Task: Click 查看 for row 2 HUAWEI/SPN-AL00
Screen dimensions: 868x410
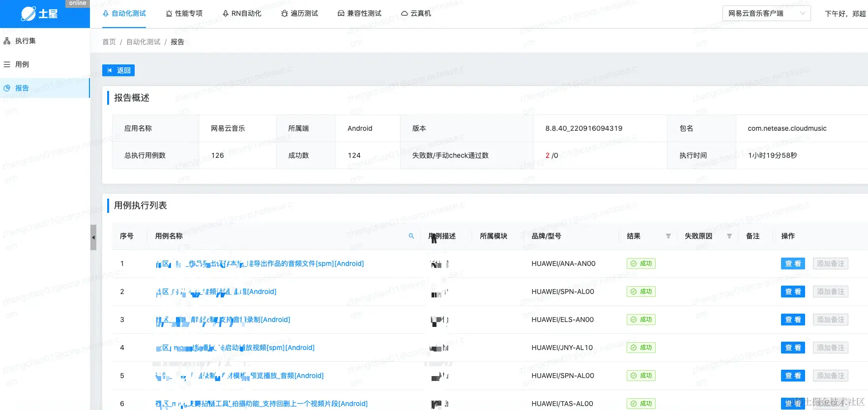Action: point(793,292)
